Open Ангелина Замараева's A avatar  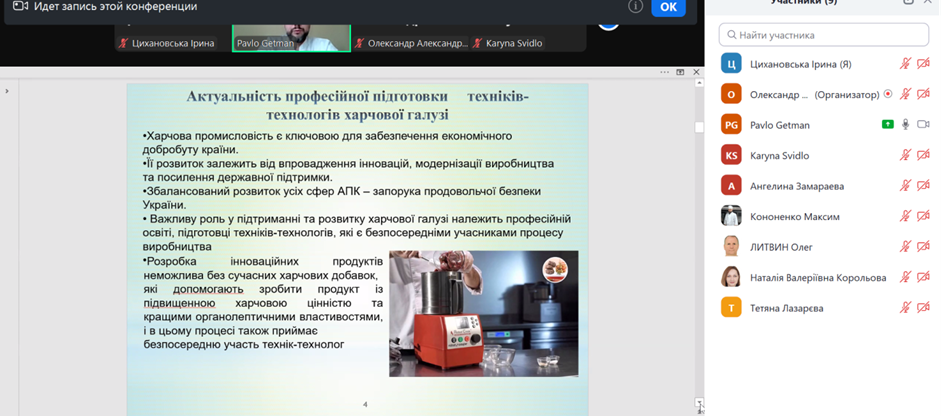pos(731,186)
